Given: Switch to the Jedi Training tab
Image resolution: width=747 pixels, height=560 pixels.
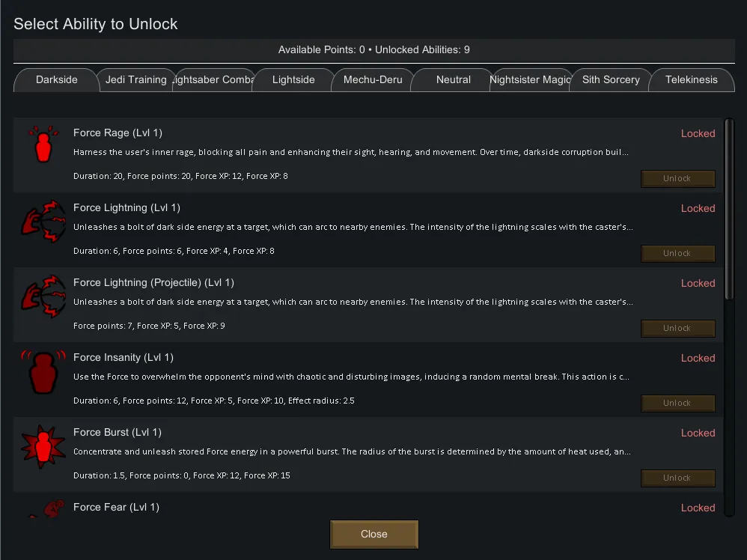Looking at the screenshot, I should [x=135, y=80].
